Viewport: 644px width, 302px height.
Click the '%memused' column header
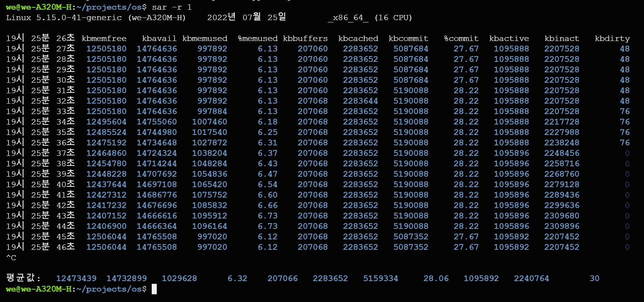(257, 39)
